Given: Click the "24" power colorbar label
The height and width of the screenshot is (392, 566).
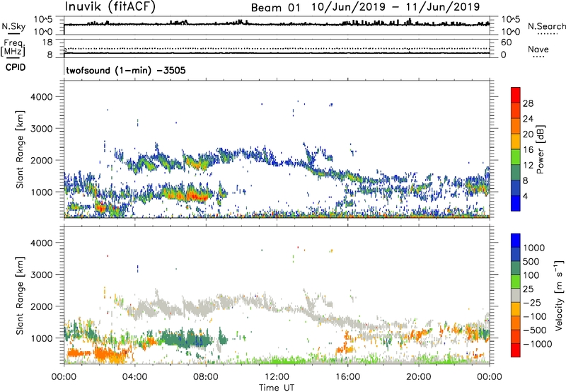Looking at the screenshot, I should tap(528, 119).
